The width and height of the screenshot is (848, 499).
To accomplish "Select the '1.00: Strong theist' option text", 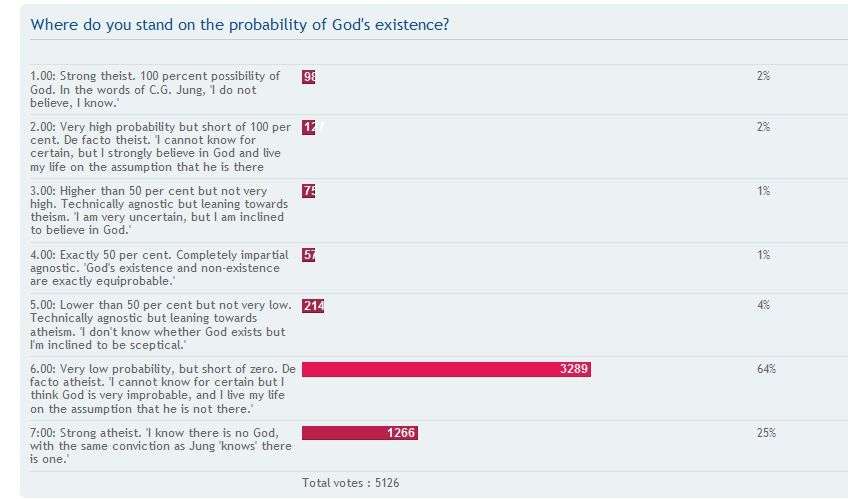I will click(x=155, y=89).
